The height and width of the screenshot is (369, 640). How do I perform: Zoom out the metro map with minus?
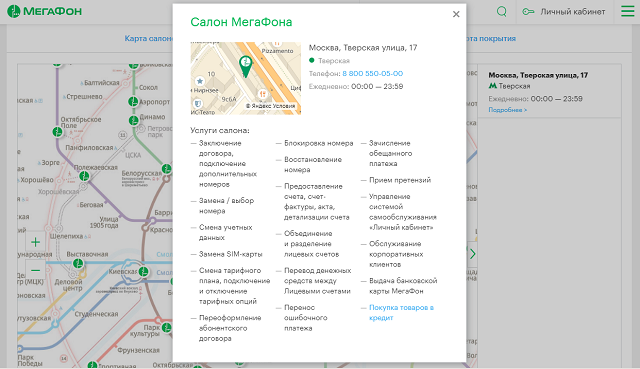36,270
